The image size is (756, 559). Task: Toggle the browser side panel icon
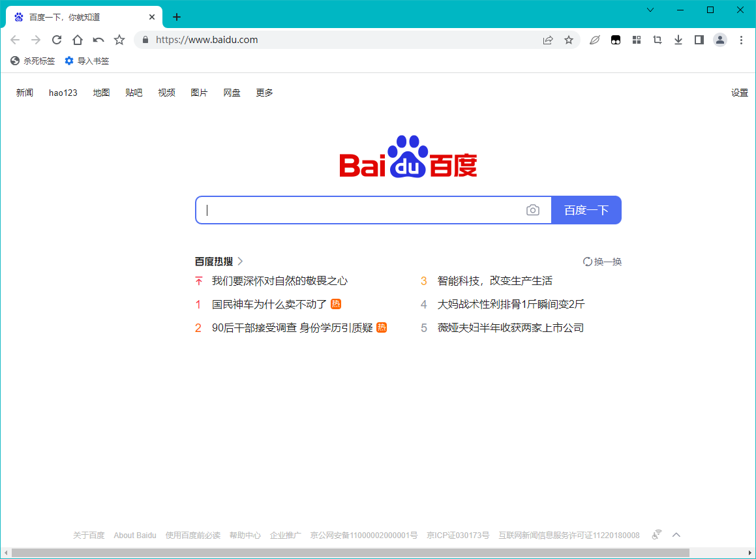699,40
